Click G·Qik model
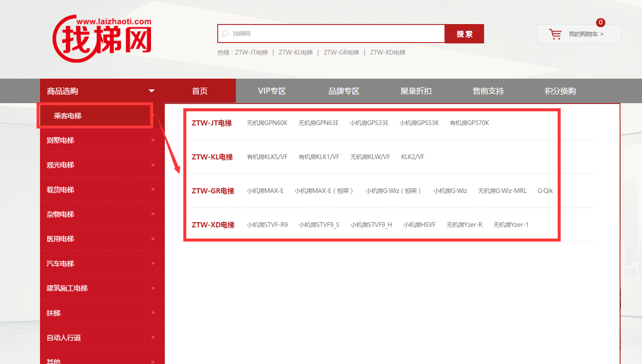 (x=545, y=191)
